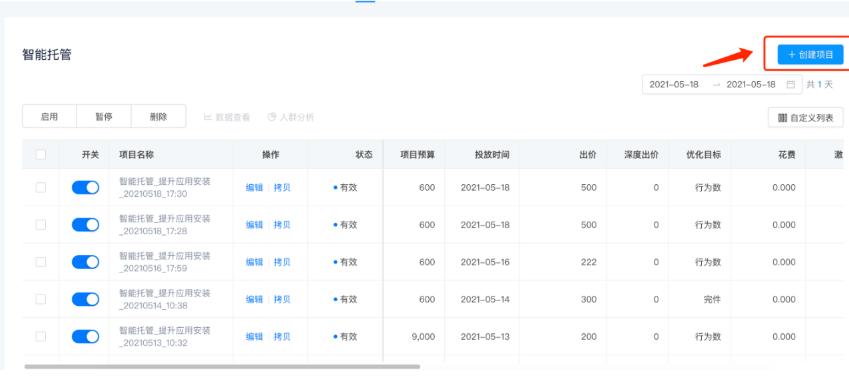Click 拷贝 for project _20210518_17:28
This screenshot has width=849, height=387.
tap(282, 225)
